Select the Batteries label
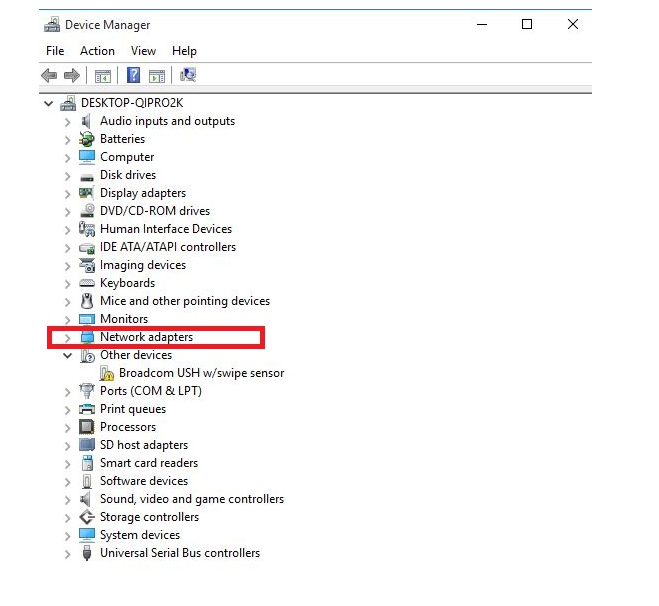 coord(122,139)
